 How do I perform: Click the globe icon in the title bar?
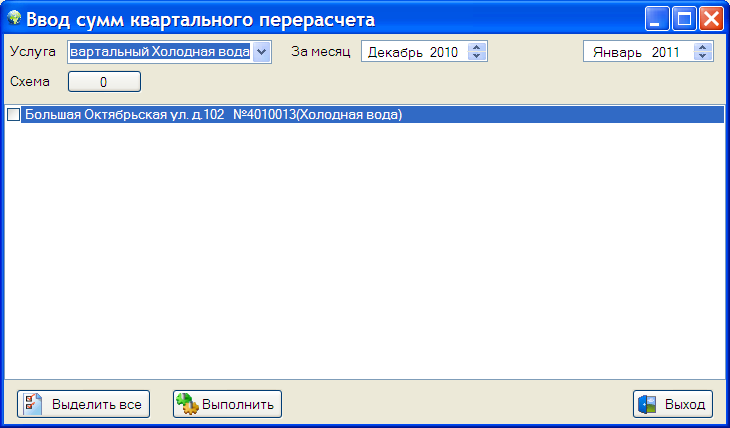[x=14, y=18]
